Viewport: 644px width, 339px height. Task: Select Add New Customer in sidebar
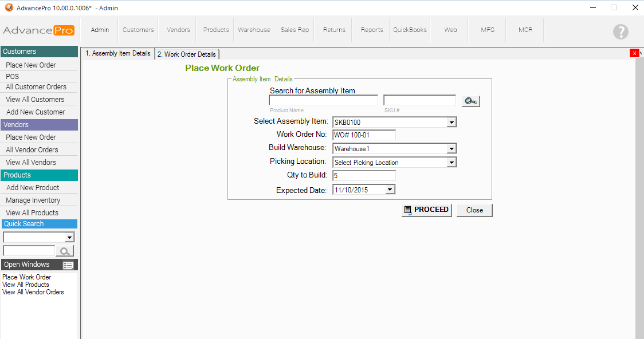[x=36, y=112]
